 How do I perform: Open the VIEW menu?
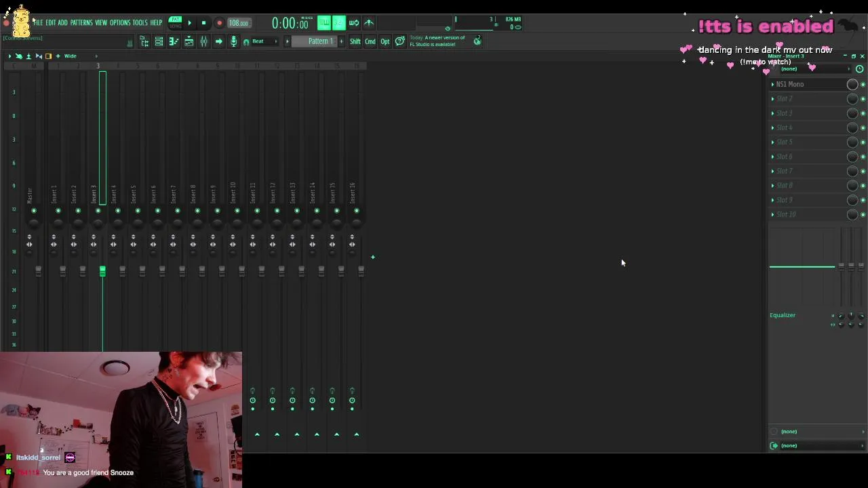[101, 23]
